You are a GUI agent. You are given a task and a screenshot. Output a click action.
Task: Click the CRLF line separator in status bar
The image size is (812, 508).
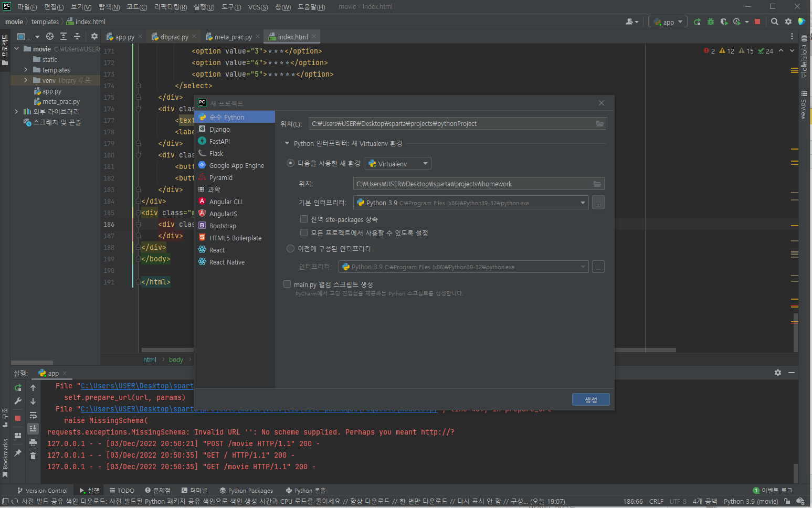click(x=656, y=502)
